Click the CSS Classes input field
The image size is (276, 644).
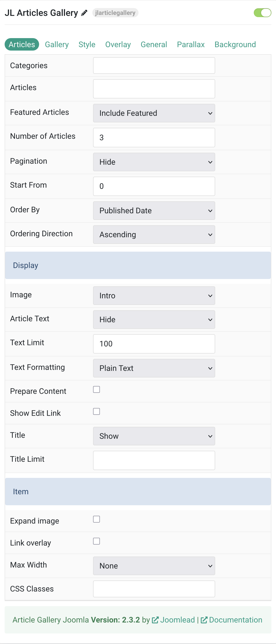click(x=154, y=589)
